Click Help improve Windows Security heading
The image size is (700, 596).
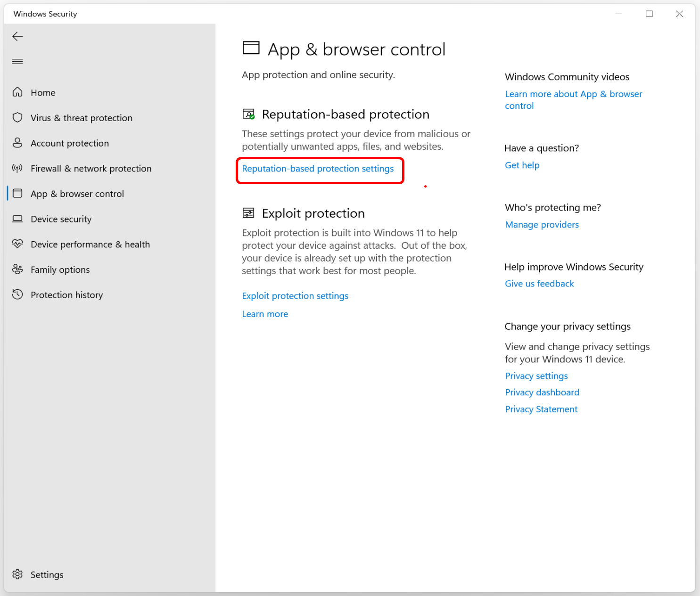(x=574, y=267)
